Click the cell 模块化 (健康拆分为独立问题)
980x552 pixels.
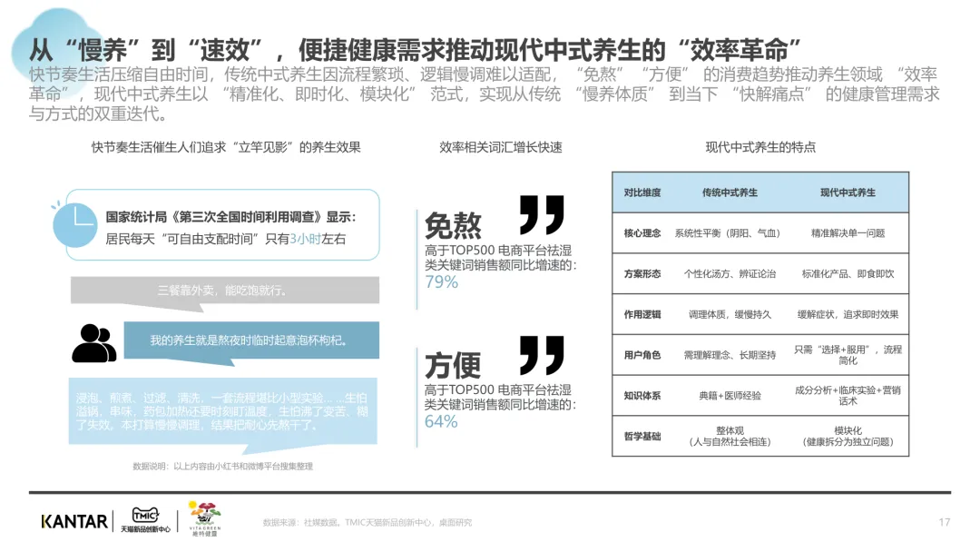click(848, 437)
